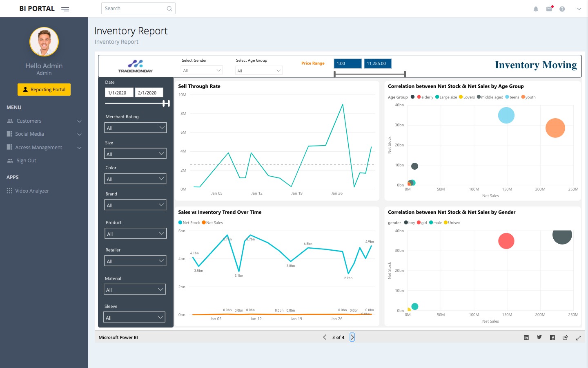This screenshot has height=368, width=588.
Task: Enter full screen mode icon
Action: pos(579,337)
